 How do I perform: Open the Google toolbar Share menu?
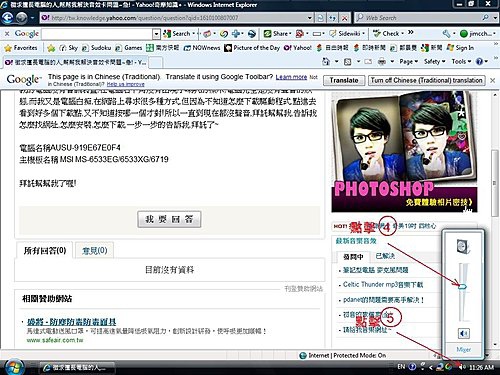pos(277,33)
